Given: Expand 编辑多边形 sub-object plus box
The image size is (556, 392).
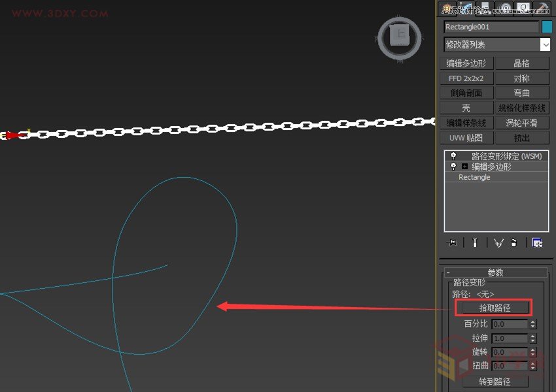Looking at the screenshot, I should coord(464,167).
